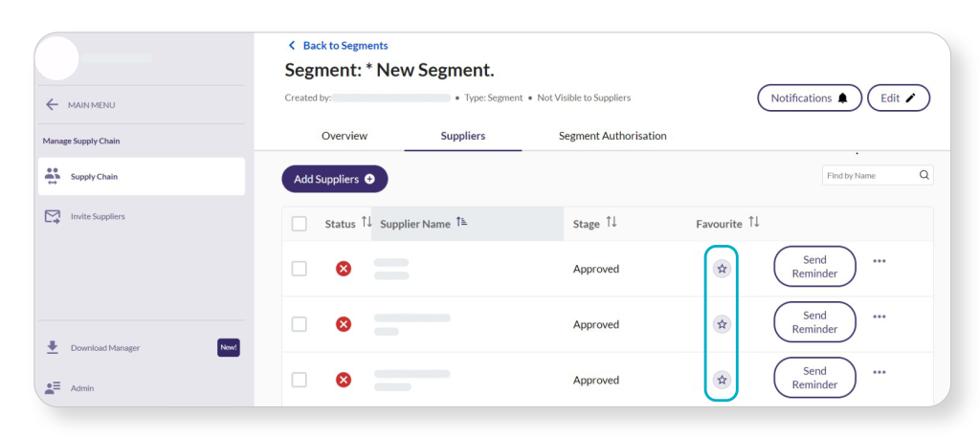Click the Download Manager icon in sidebar

tap(53, 347)
